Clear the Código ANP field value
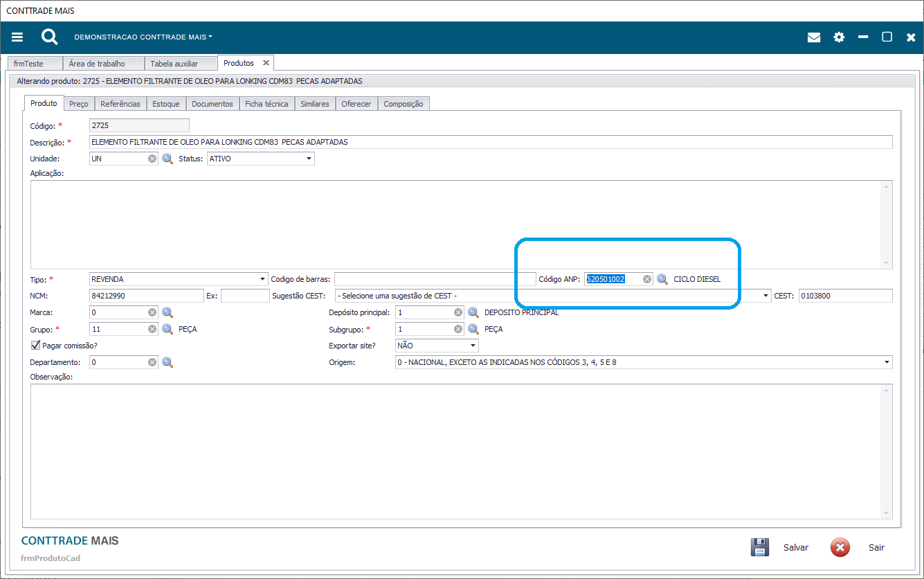 coord(647,279)
